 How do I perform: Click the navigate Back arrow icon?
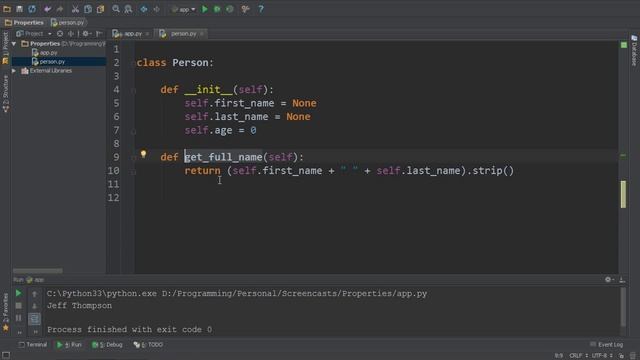coord(144,9)
